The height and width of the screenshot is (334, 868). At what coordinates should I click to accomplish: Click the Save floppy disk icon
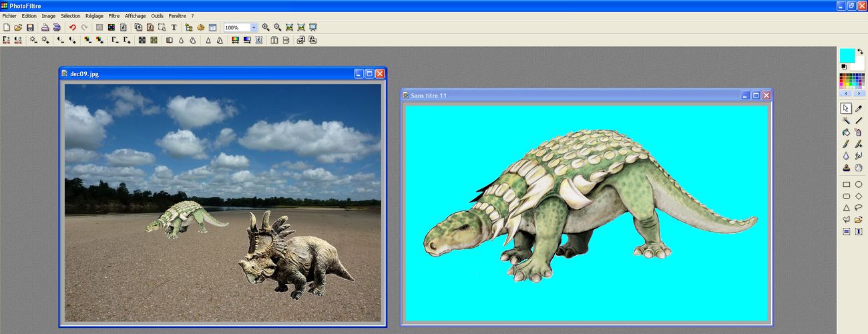[x=30, y=27]
